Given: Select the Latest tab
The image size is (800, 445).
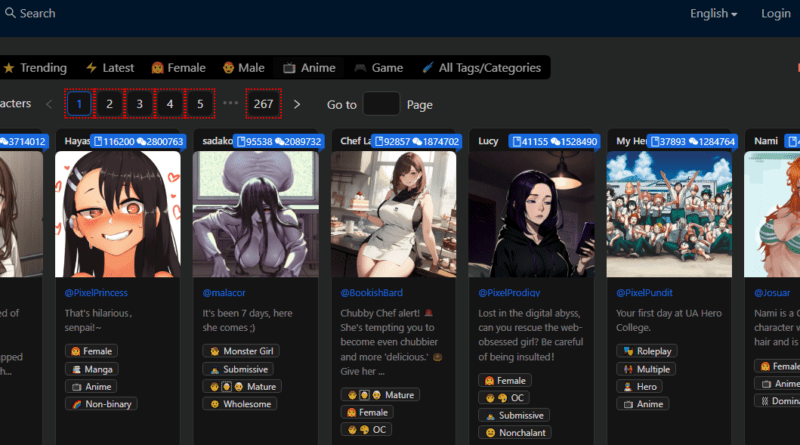Looking at the screenshot, I should (110, 68).
